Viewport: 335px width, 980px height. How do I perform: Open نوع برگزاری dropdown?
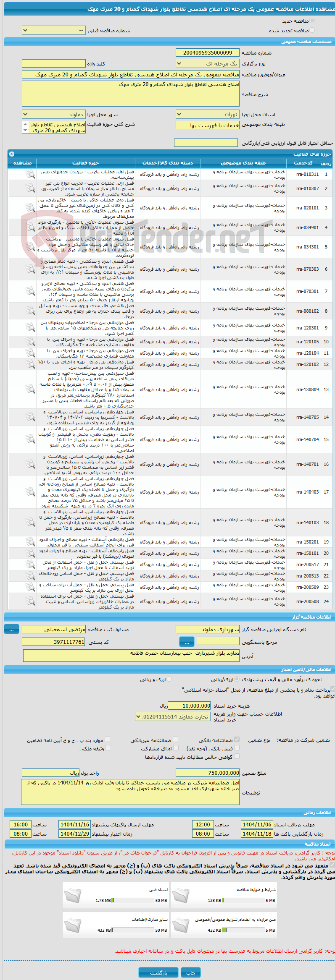tap(208, 64)
